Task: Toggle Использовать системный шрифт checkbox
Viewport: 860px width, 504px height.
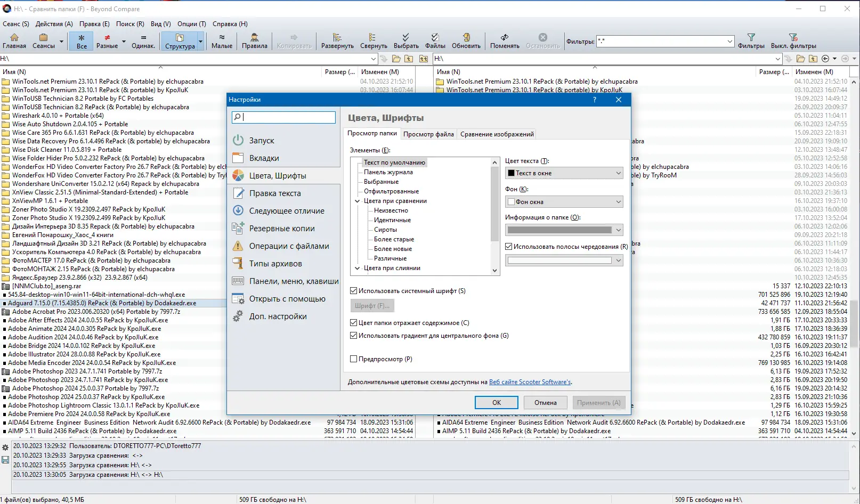Action: point(353,291)
